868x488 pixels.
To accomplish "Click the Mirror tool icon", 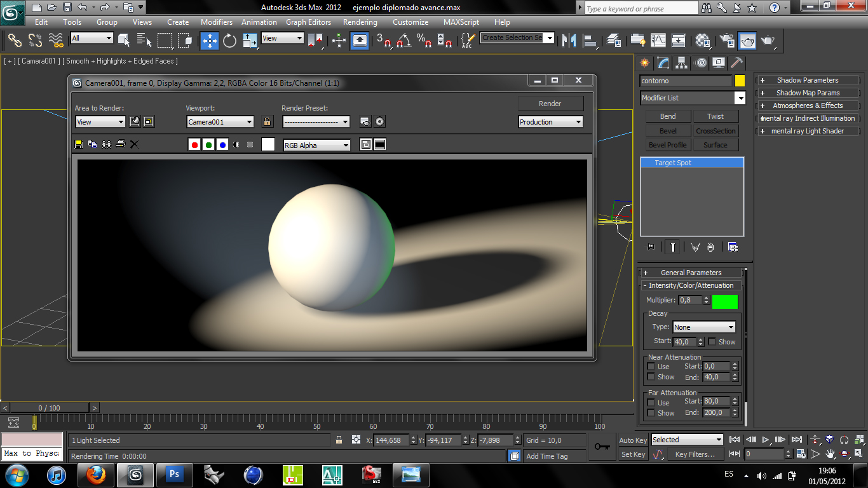I will coord(570,41).
